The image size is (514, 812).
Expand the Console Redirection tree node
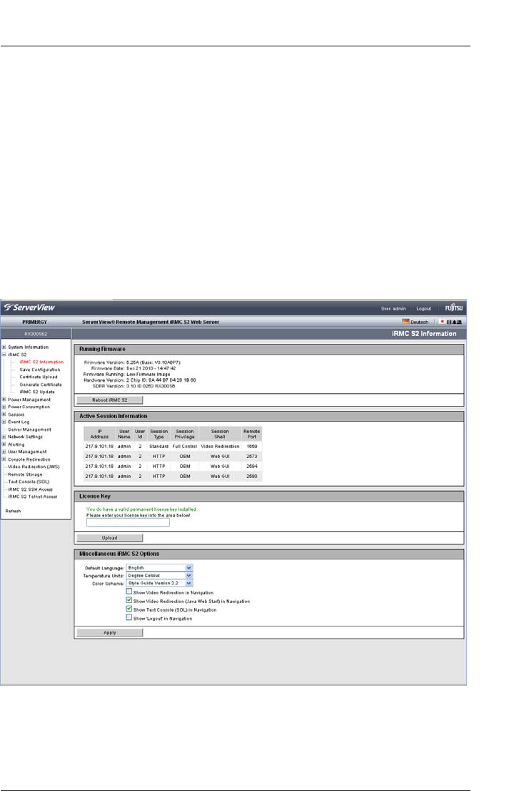pos(4,459)
